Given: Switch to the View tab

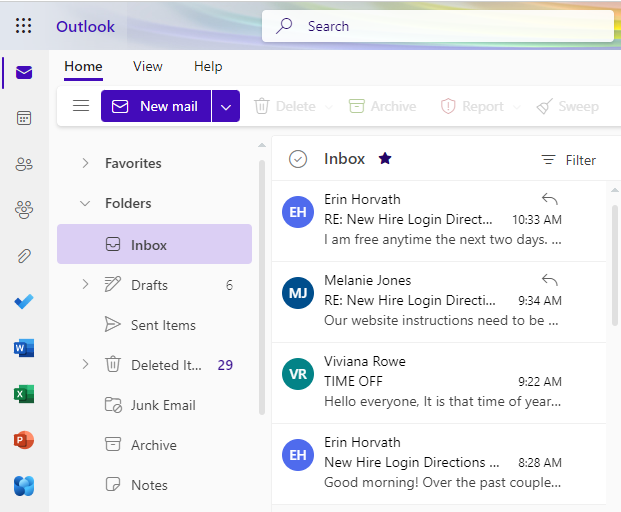Looking at the screenshot, I should [148, 67].
